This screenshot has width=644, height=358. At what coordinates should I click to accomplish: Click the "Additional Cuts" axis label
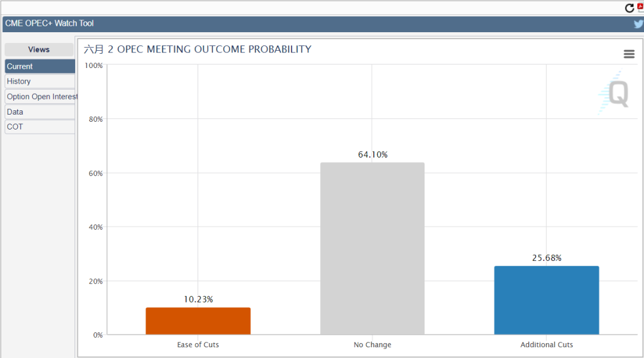coord(546,345)
